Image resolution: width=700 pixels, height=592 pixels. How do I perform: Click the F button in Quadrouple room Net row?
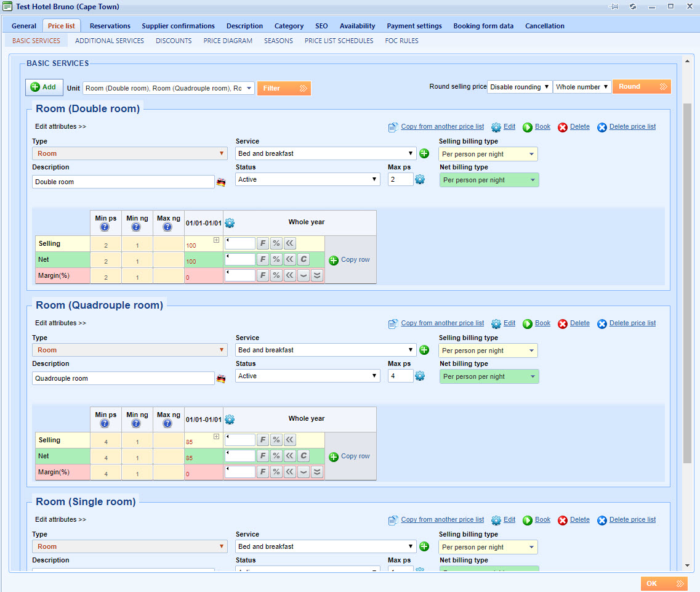(x=263, y=456)
